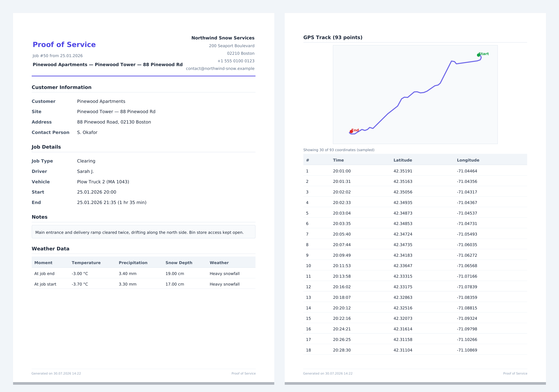Click the 'Job Details' section heading
This screenshot has height=392, width=559.
click(46, 147)
